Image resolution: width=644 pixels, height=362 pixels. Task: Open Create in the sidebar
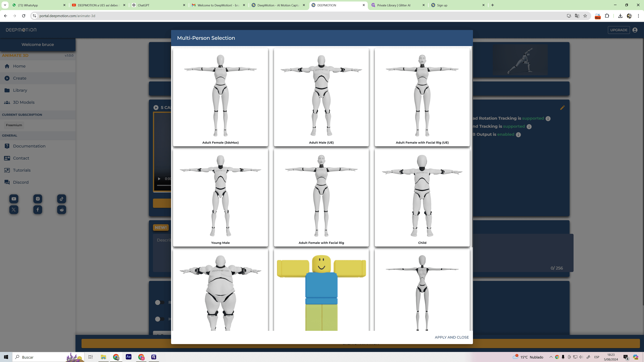point(38,78)
